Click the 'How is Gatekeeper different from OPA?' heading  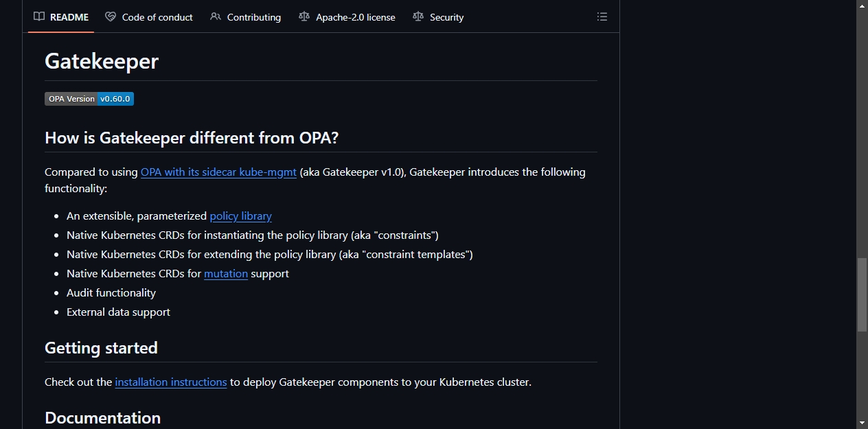pyautogui.click(x=192, y=138)
